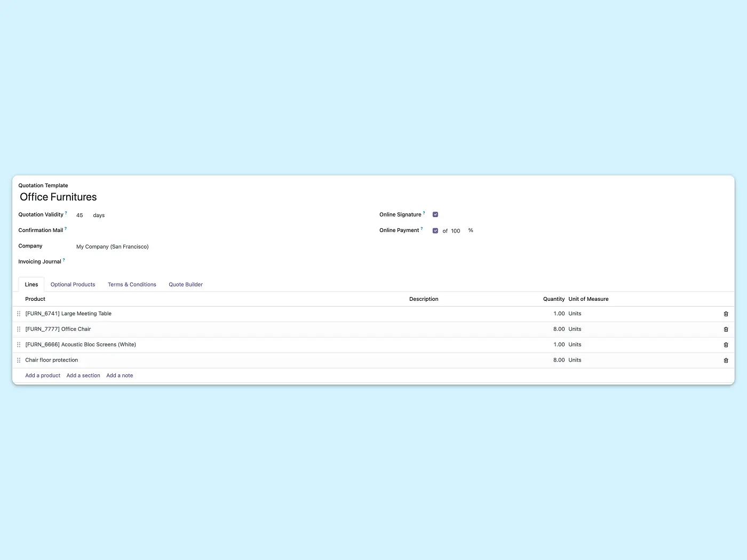Click drag handle of Chair floor protection

[x=19, y=361]
